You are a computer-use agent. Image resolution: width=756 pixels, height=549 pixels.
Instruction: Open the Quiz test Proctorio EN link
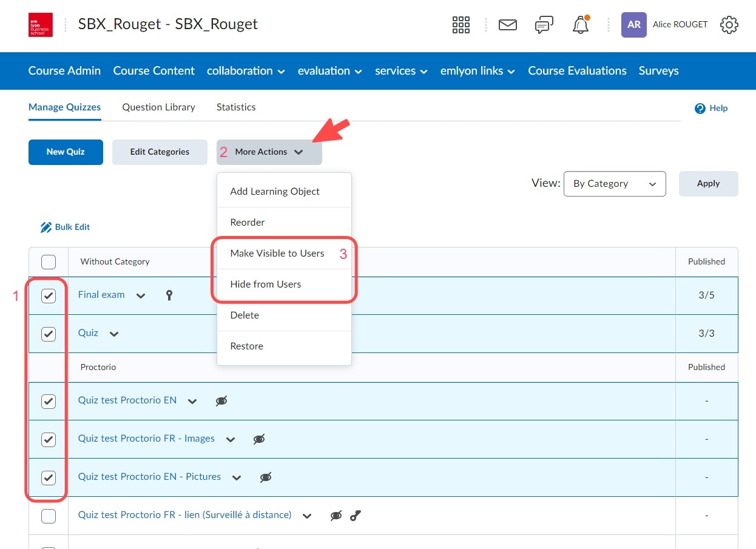pyautogui.click(x=127, y=400)
